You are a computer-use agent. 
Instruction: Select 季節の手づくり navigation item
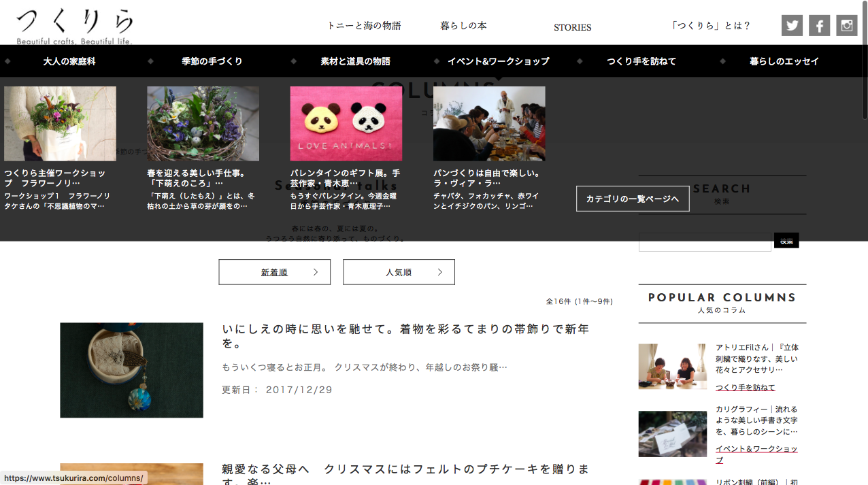coord(212,61)
